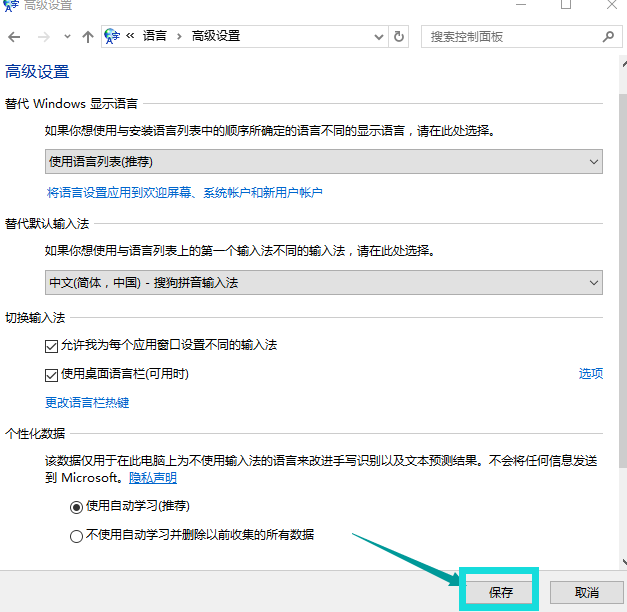Click the control panel icon in address bar
Viewport: 627px width, 612px height.
tap(112, 37)
